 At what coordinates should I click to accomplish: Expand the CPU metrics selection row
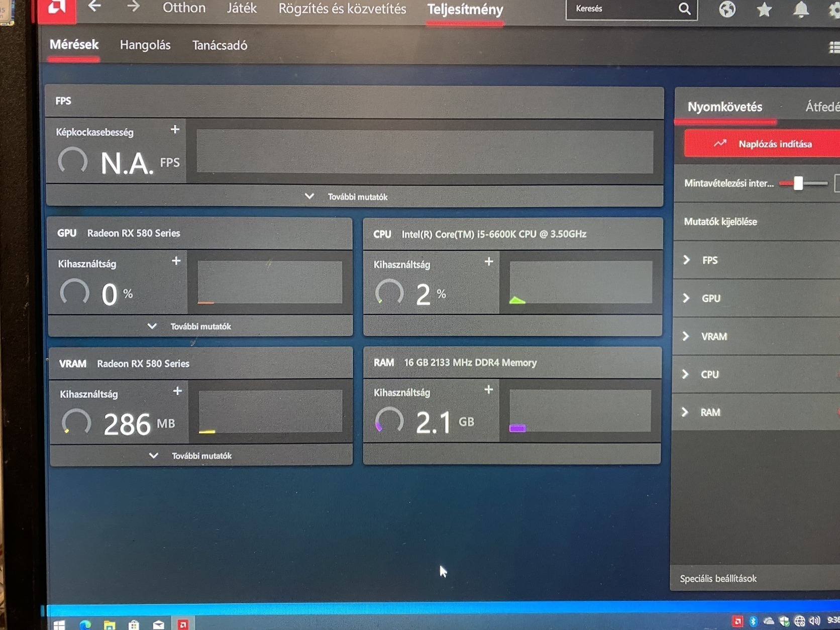(x=757, y=374)
